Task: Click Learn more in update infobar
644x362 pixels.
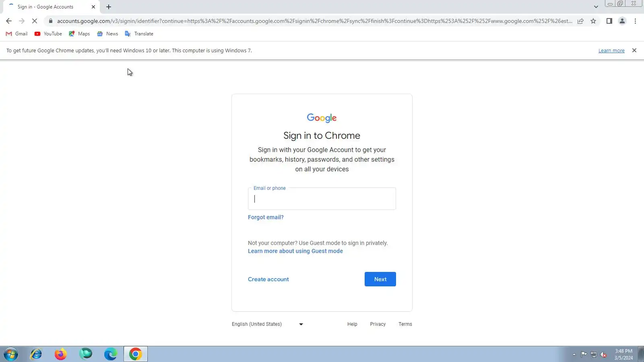Action: (x=611, y=51)
